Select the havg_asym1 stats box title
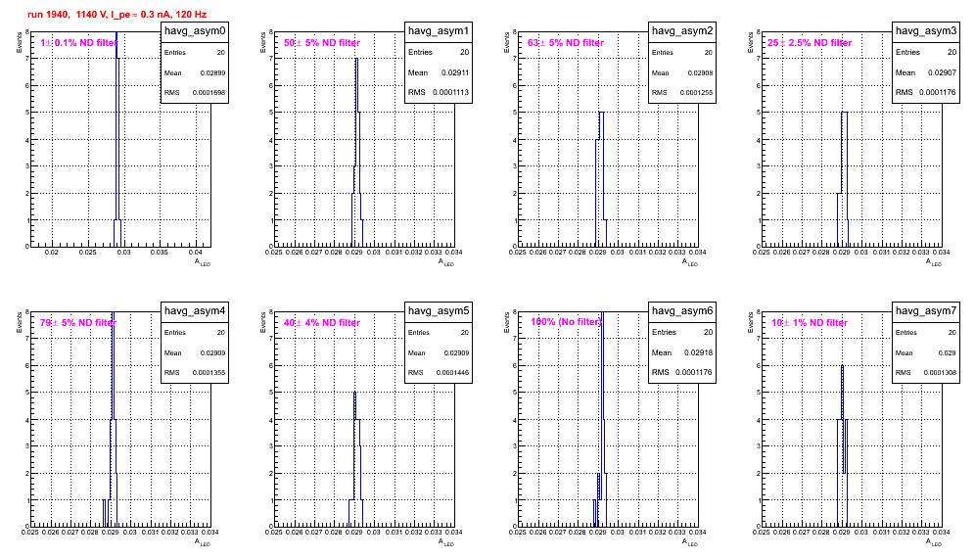This screenshot has width=975, height=560. pos(439,31)
